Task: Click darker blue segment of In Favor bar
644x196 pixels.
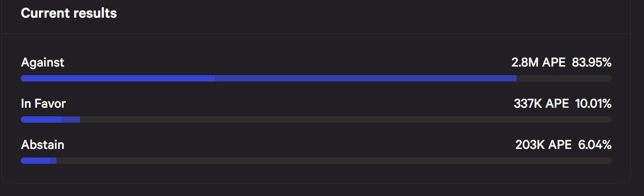Action: click(71, 120)
